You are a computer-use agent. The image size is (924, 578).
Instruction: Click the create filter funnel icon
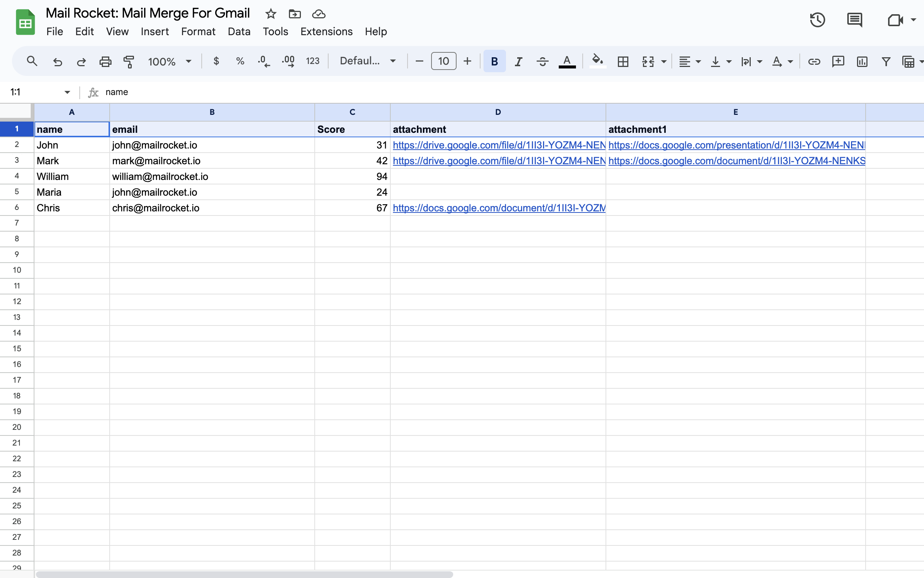point(886,61)
